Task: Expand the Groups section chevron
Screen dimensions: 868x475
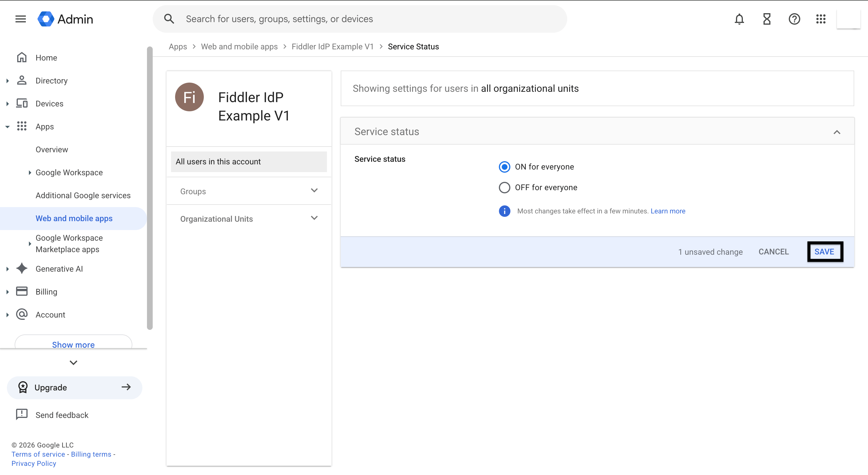Action: tap(314, 190)
